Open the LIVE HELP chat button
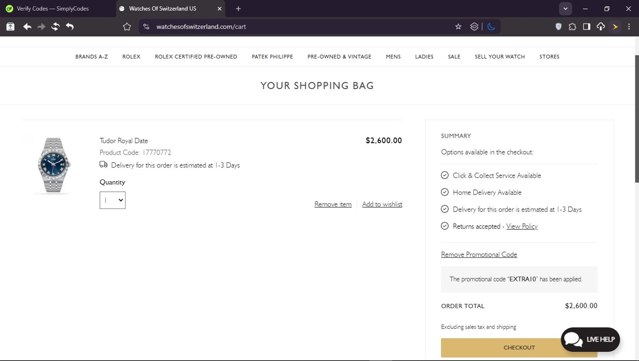639x361 pixels. coord(591,339)
